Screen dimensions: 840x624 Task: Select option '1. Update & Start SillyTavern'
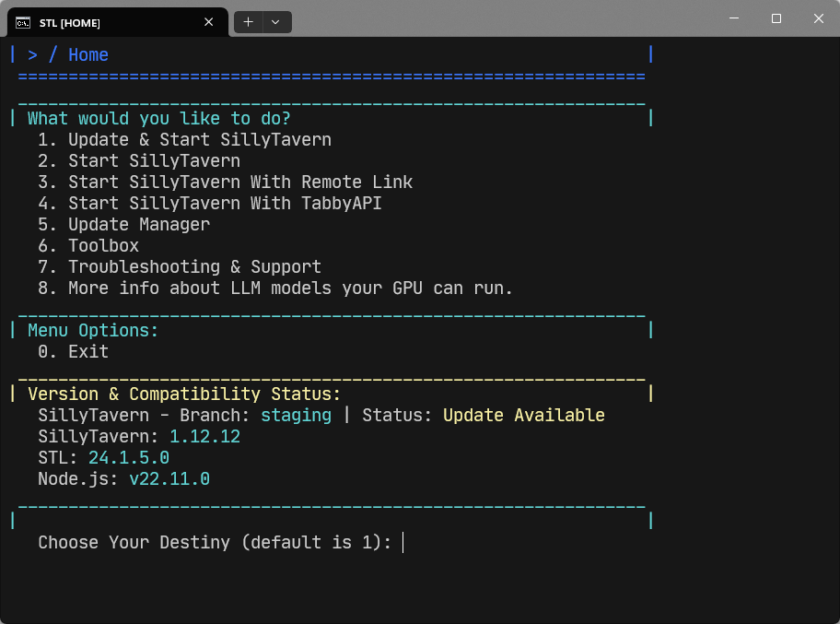click(184, 140)
